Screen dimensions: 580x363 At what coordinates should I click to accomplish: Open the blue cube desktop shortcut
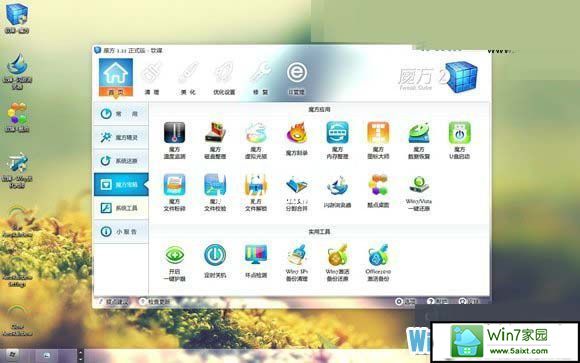(x=17, y=18)
